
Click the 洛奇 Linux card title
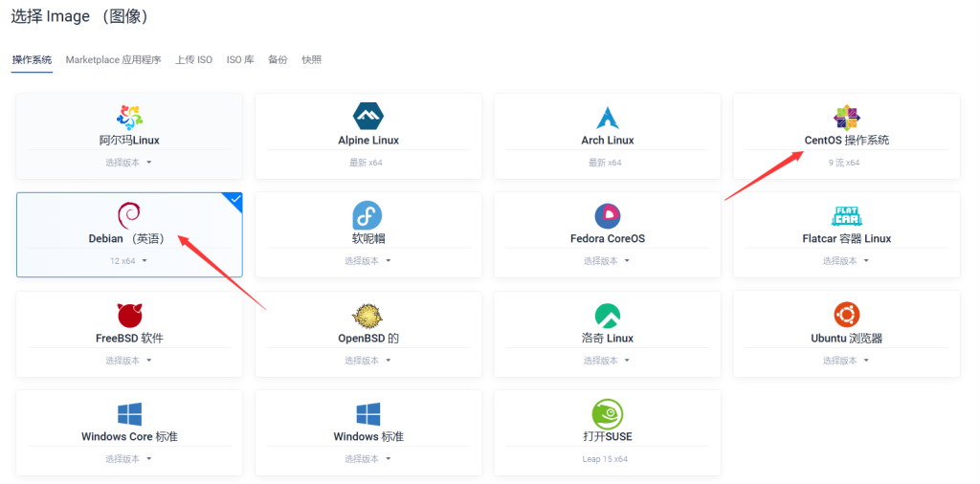pos(608,339)
